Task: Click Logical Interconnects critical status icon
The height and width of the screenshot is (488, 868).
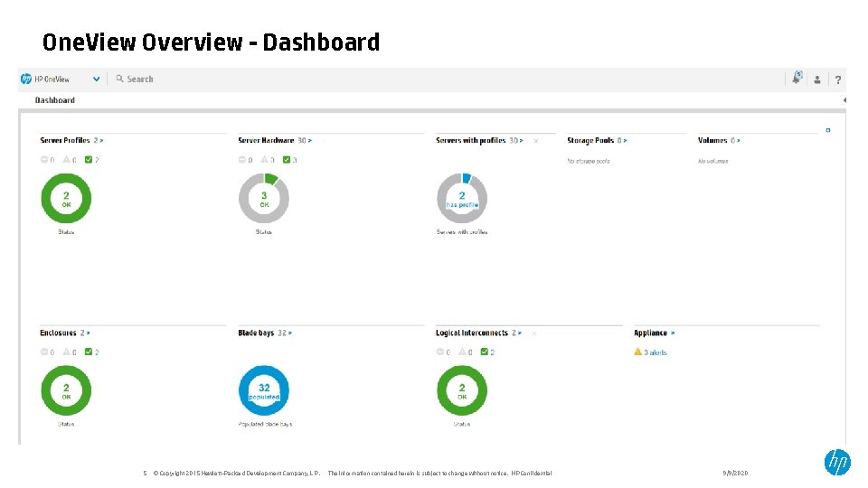Action: 439,352
